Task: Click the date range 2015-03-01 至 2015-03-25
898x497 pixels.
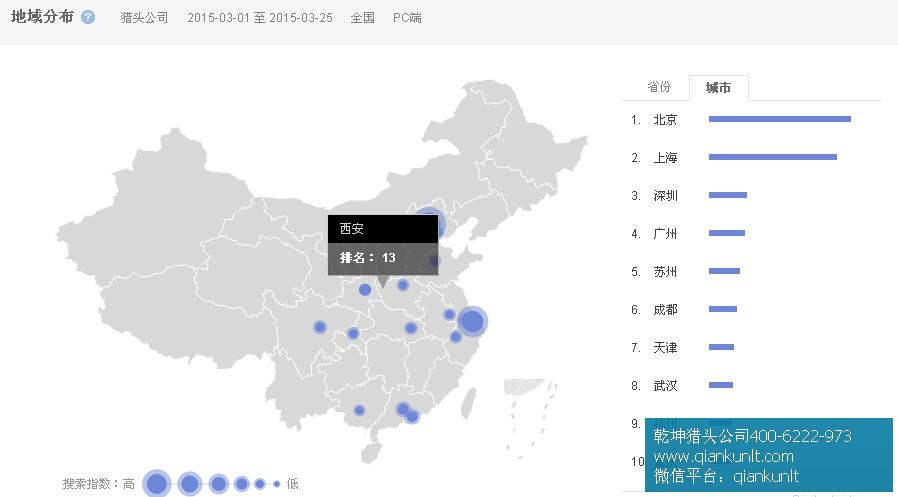Action: [x=259, y=18]
